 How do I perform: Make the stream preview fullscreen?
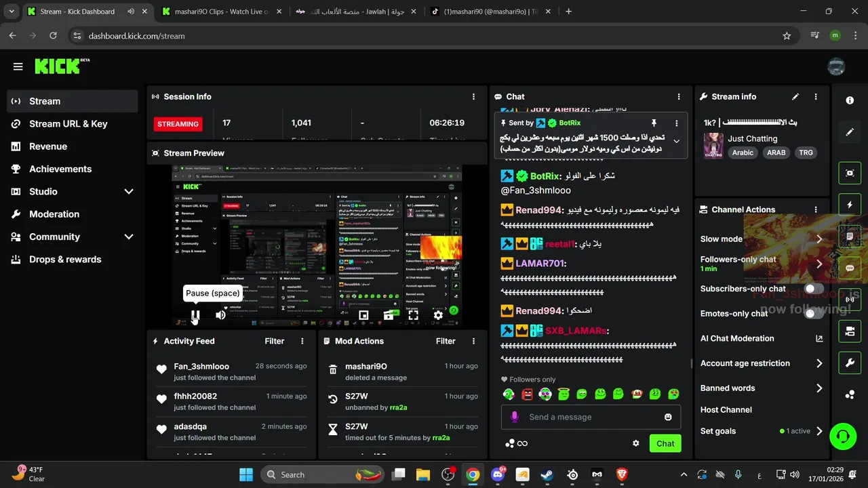[413, 315]
